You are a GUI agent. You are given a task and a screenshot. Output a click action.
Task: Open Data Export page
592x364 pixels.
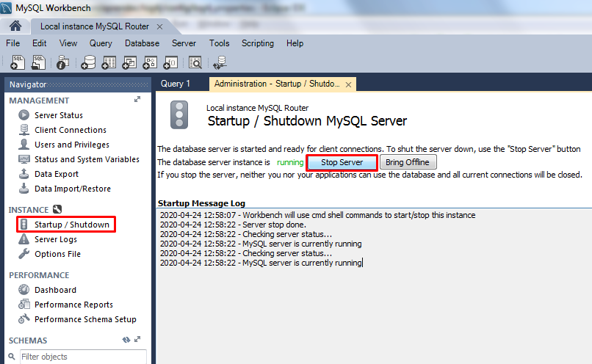[57, 174]
